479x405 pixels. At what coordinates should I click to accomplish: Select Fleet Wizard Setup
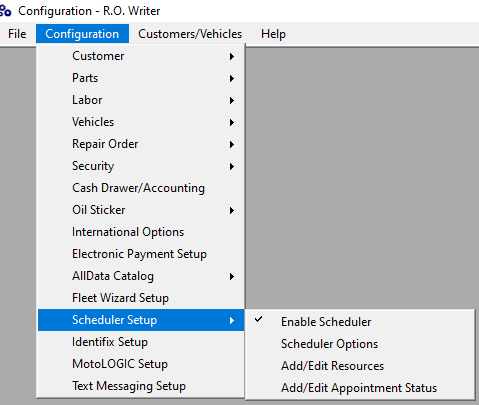[141, 298]
